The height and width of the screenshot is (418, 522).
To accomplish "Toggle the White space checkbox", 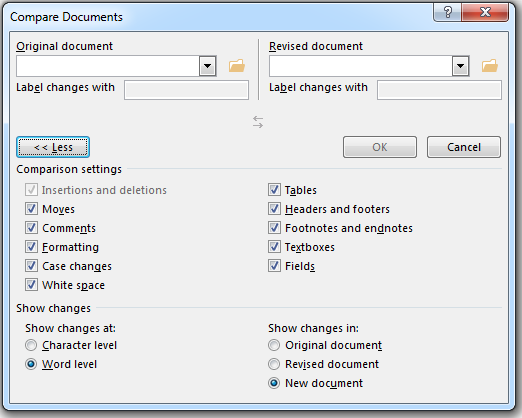I will [x=31, y=285].
